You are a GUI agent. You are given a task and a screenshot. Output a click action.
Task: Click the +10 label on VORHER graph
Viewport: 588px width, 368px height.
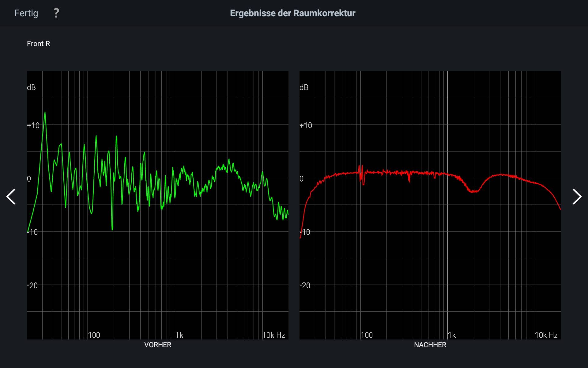tap(33, 125)
